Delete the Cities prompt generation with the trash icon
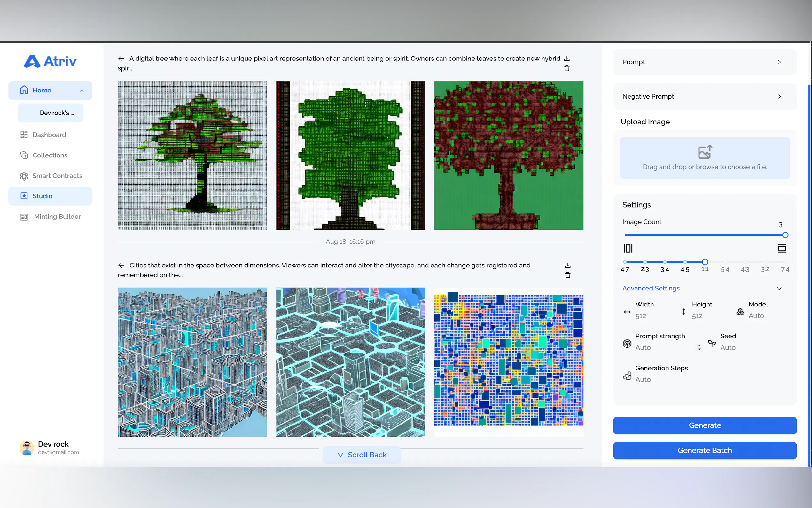The height and width of the screenshot is (508, 812). point(567,275)
